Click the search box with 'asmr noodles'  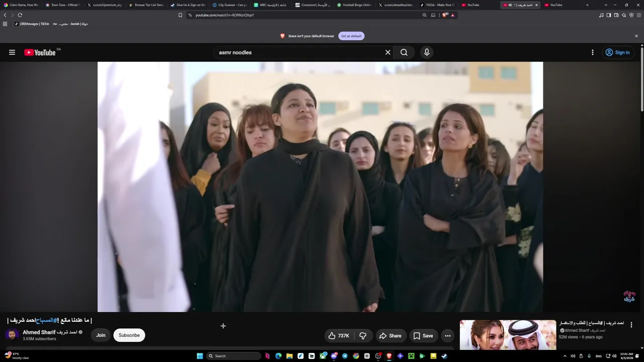pos(299,52)
